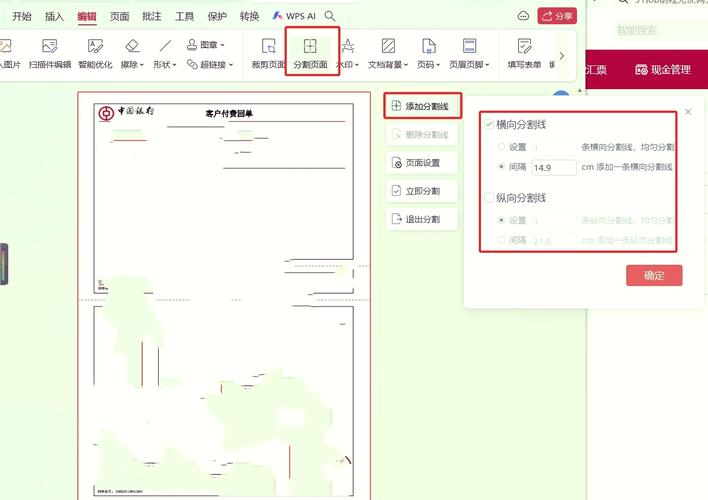
Task: Open the 扫描件编辑 scan edit tool
Action: coord(50,53)
